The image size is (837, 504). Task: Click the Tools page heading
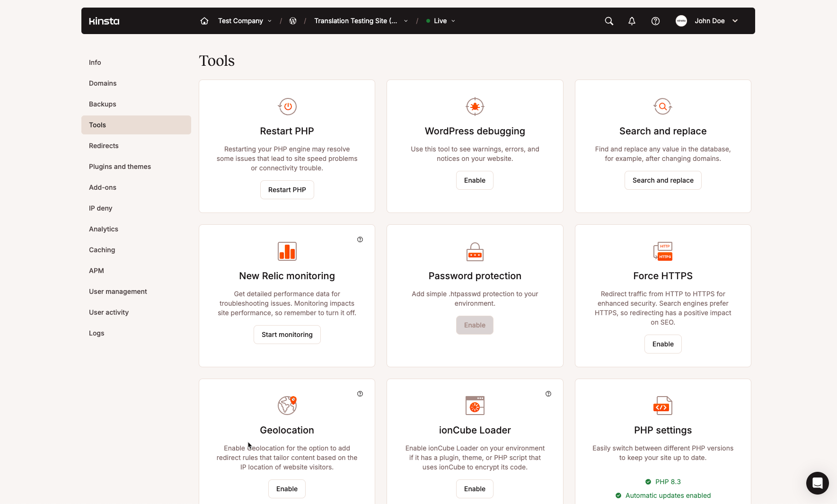tap(217, 61)
